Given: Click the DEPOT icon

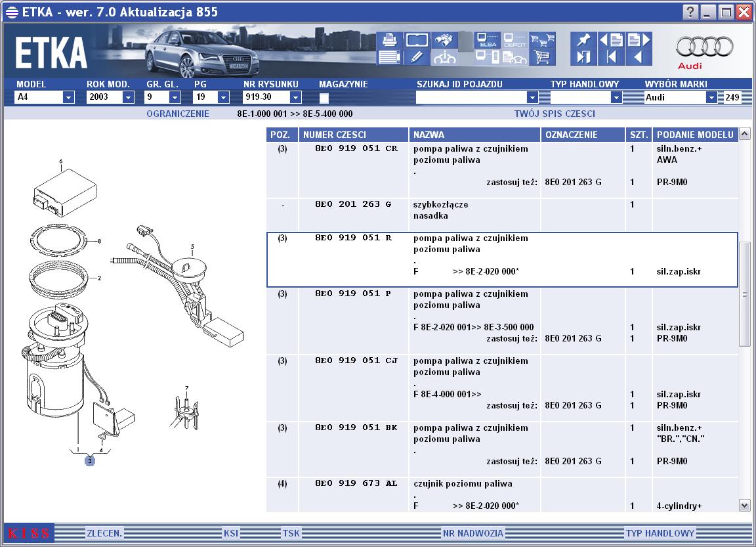Looking at the screenshot, I should (514, 40).
